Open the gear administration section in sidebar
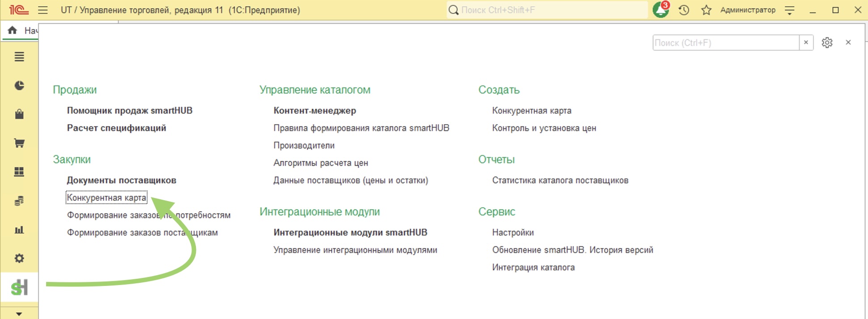Image resolution: width=868 pixels, height=319 pixels. pos(19,258)
